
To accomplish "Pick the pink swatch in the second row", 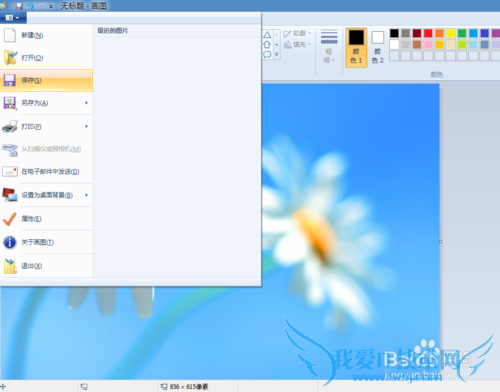I will (428, 44).
